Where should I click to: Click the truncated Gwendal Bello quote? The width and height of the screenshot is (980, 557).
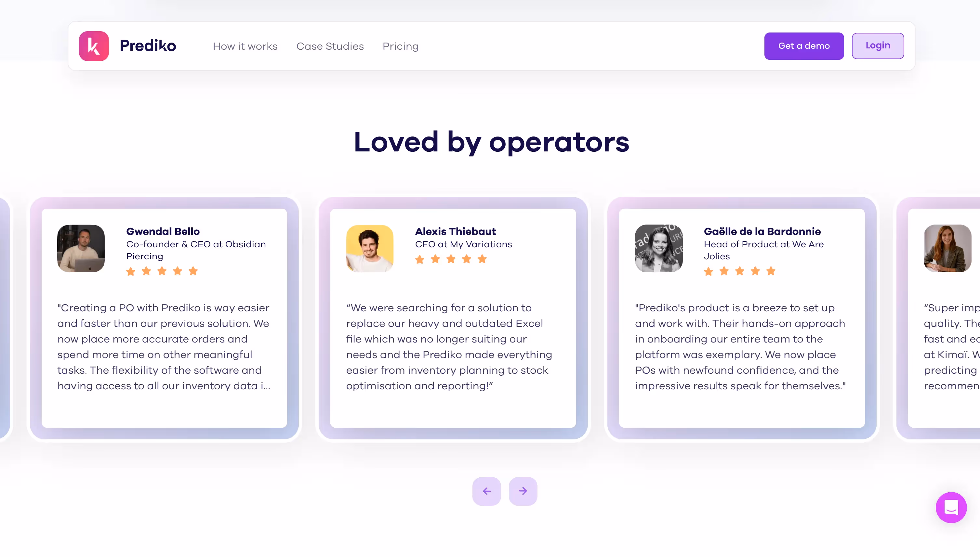[x=164, y=347]
